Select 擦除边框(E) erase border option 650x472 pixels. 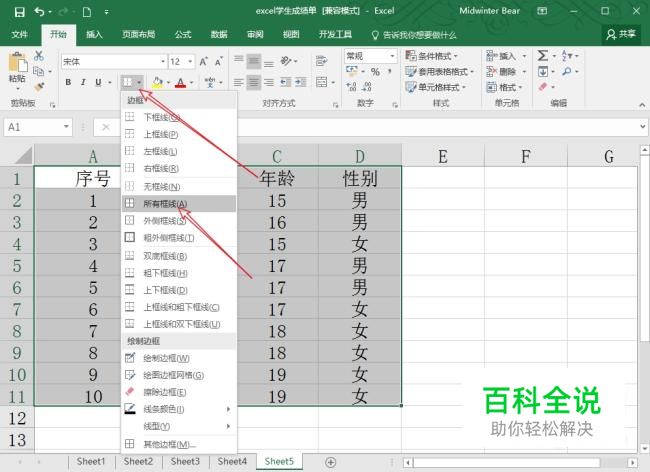179,392
